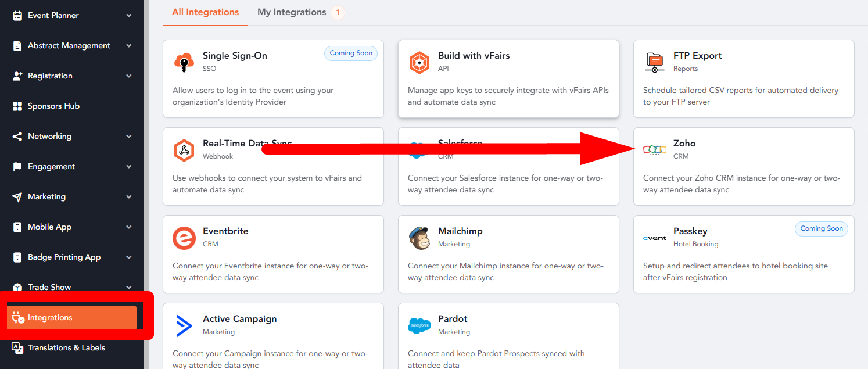Screen dimensions: 868x369
Task: Expand the Engagement chevron
Action: [128, 167]
